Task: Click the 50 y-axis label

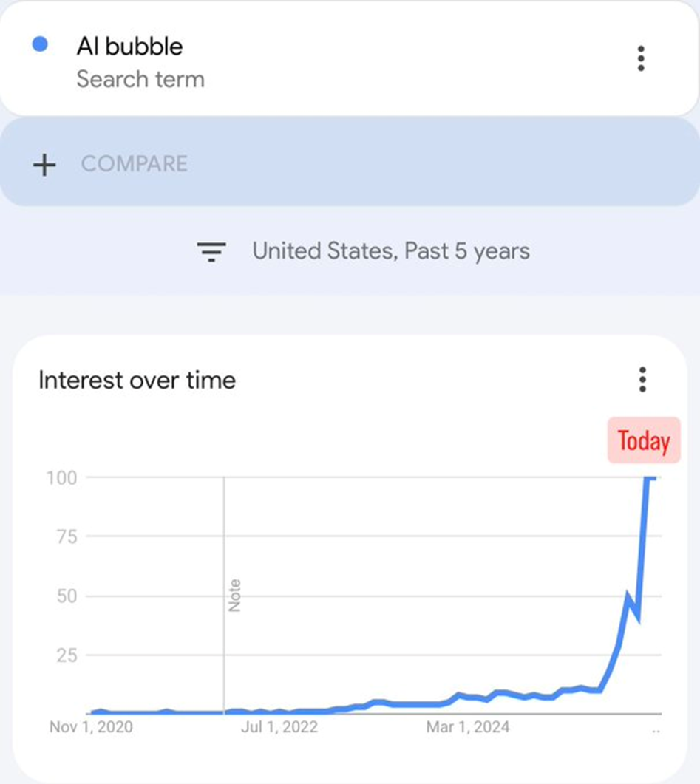Action: pos(67,596)
